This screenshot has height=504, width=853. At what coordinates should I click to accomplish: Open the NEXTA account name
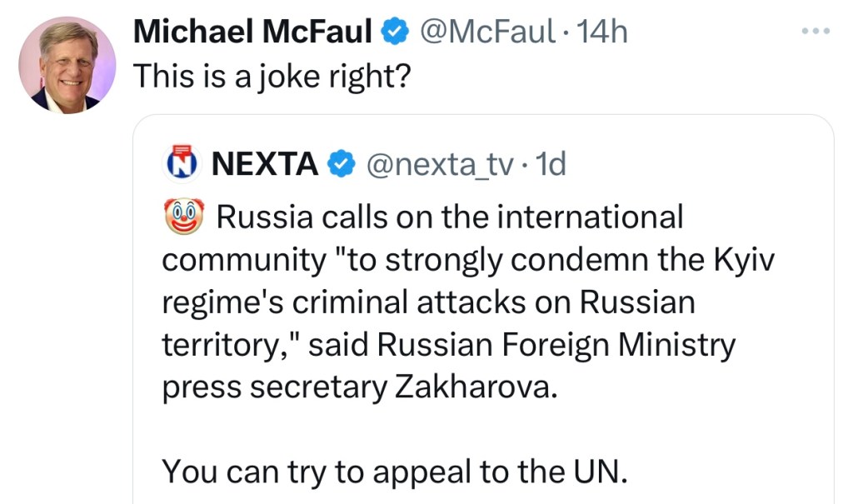tap(265, 164)
